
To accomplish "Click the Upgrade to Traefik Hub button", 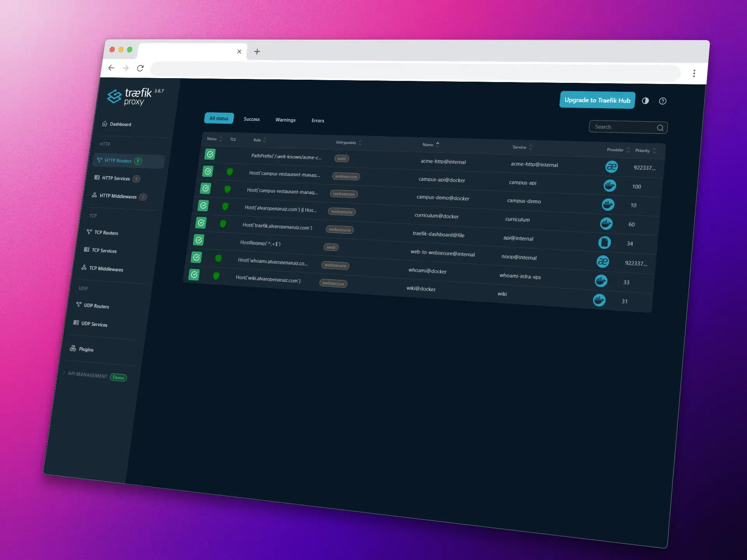I will point(597,100).
